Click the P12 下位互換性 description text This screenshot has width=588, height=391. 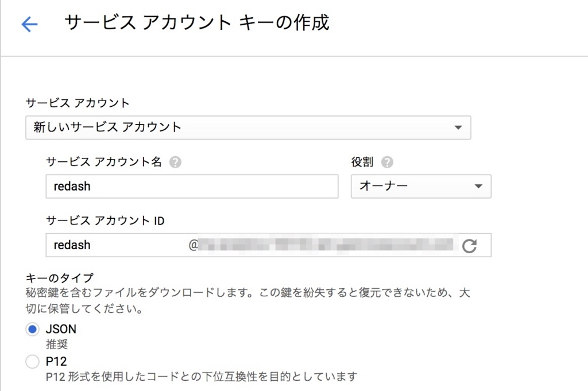202,377
